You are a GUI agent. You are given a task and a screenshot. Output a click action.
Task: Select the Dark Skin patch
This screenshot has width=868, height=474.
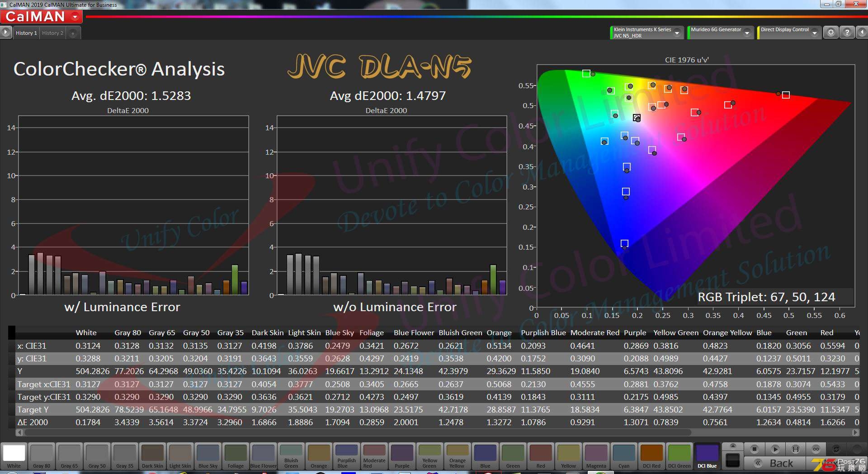[152, 456]
